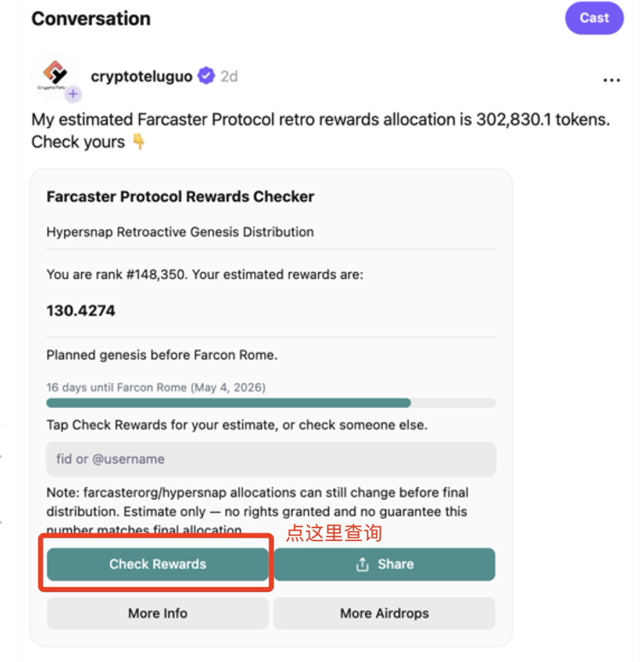Click the red Chinese annotation text
644x662 pixels.
pyautogui.click(x=334, y=533)
